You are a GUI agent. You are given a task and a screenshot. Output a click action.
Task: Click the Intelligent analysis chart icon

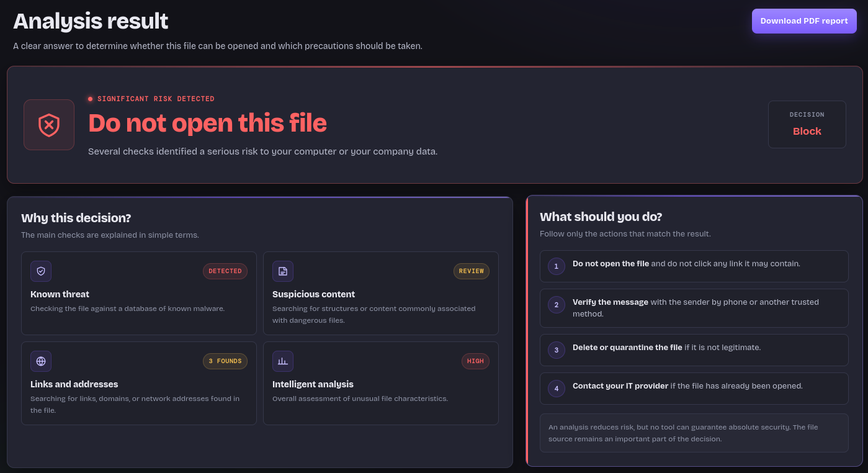point(283,361)
